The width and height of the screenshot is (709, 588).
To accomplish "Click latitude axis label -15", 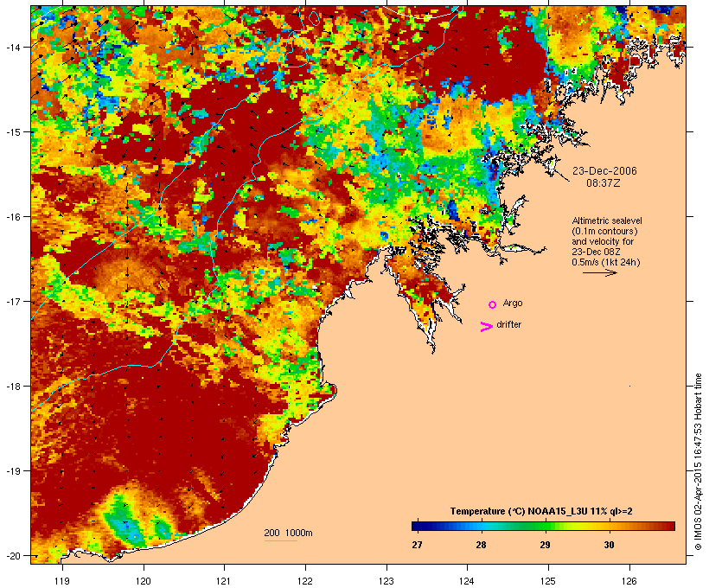I will click(13, 131).
